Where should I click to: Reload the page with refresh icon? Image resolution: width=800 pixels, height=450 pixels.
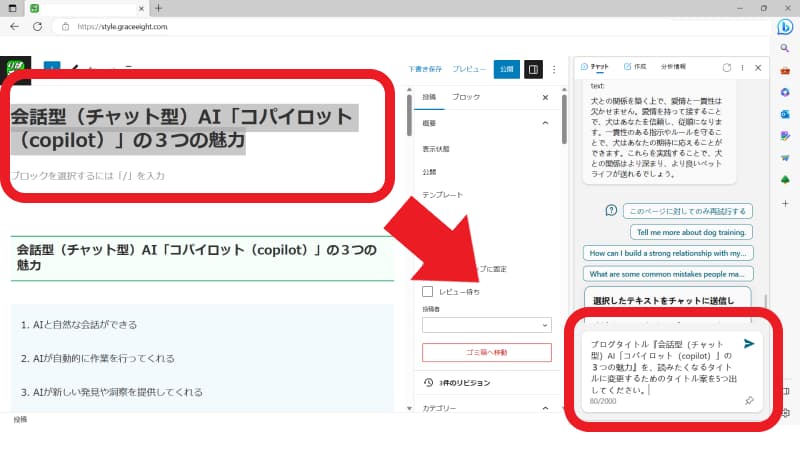point(37,27)
